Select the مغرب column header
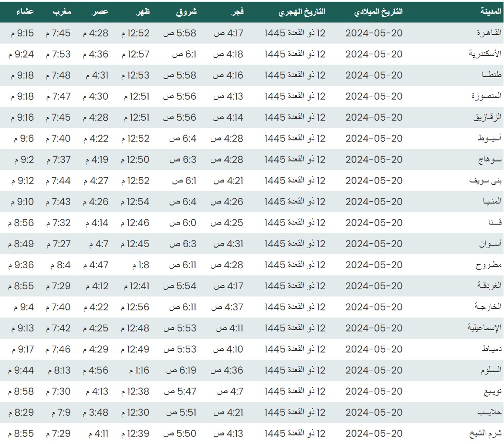This screenshot has height=444, width=504. point(62,12)
